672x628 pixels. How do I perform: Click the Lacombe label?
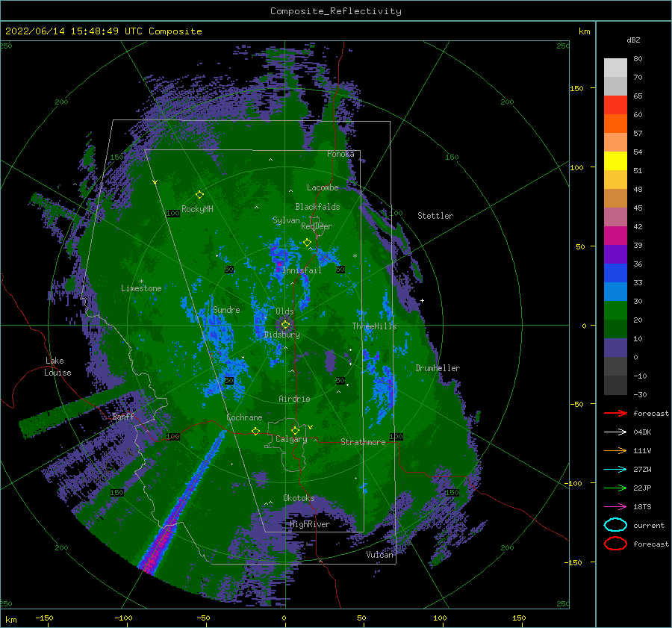tap(323, 187)
